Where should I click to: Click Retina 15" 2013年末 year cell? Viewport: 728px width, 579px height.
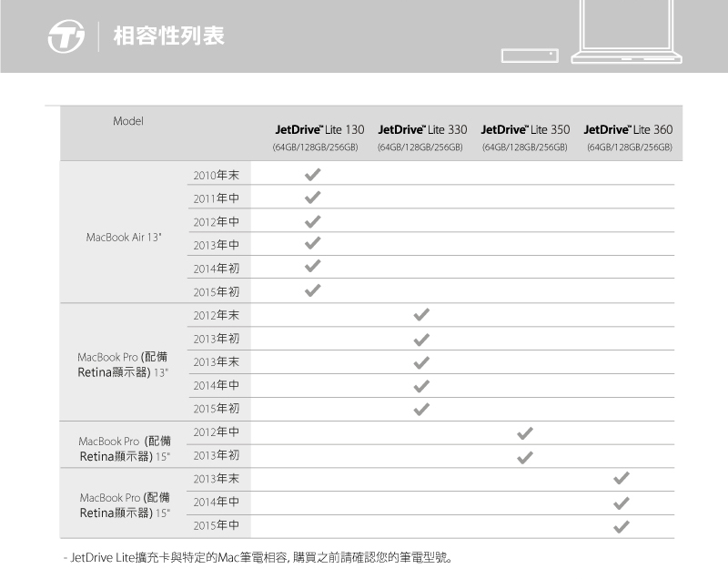(x=217, y=479)
